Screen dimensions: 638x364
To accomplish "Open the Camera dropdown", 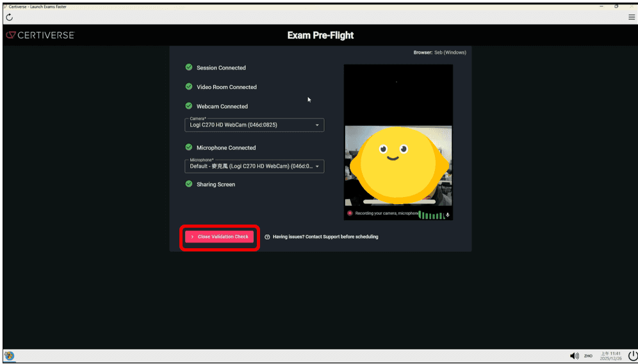I will click(255, 125).
